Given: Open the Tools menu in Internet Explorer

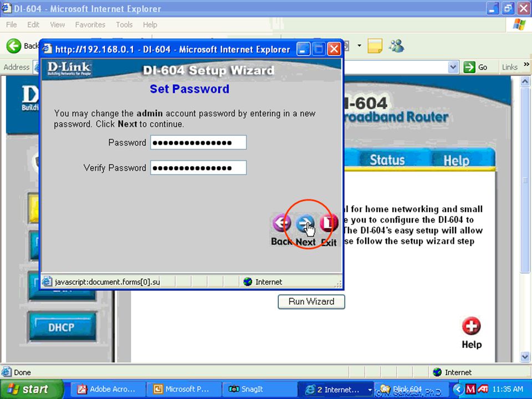Looking at the screenshot, I should point(124,25).
